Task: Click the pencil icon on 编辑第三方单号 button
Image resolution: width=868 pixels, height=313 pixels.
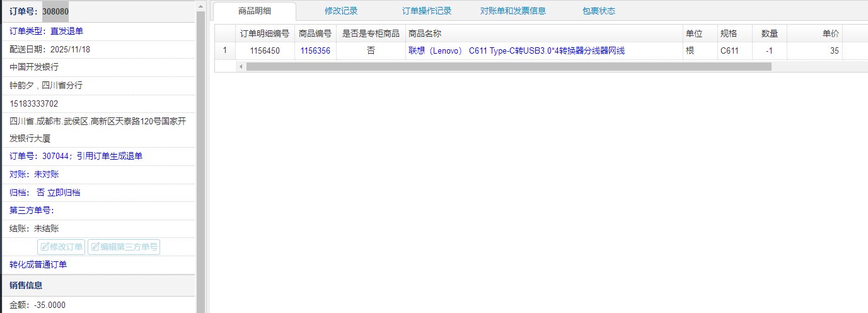Action: (x=95, y=247)
